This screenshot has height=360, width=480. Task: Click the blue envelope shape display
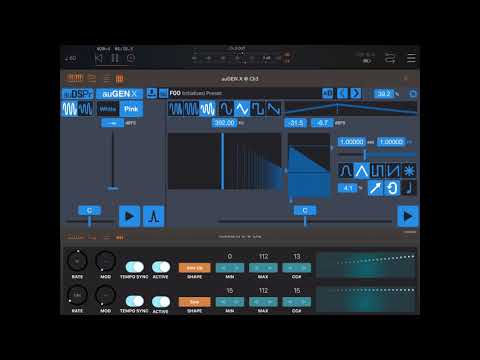309,166
